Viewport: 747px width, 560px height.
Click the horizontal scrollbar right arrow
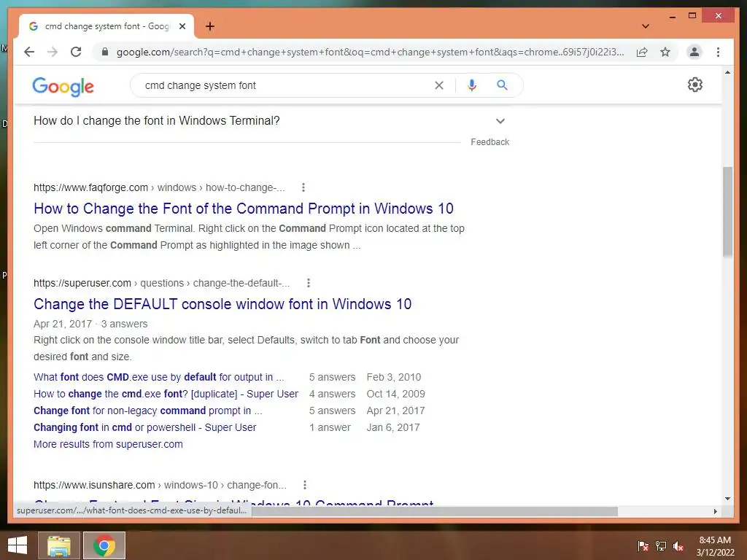click(715, 511)
